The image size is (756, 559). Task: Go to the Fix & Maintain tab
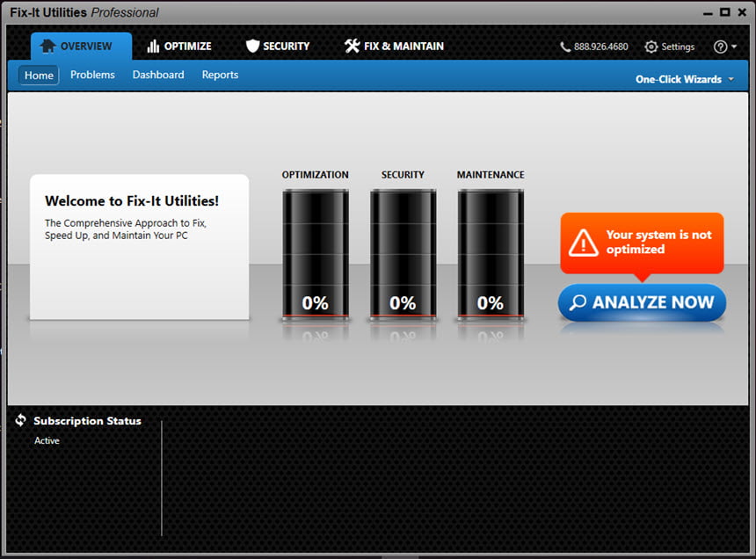[x=394, y=47]
